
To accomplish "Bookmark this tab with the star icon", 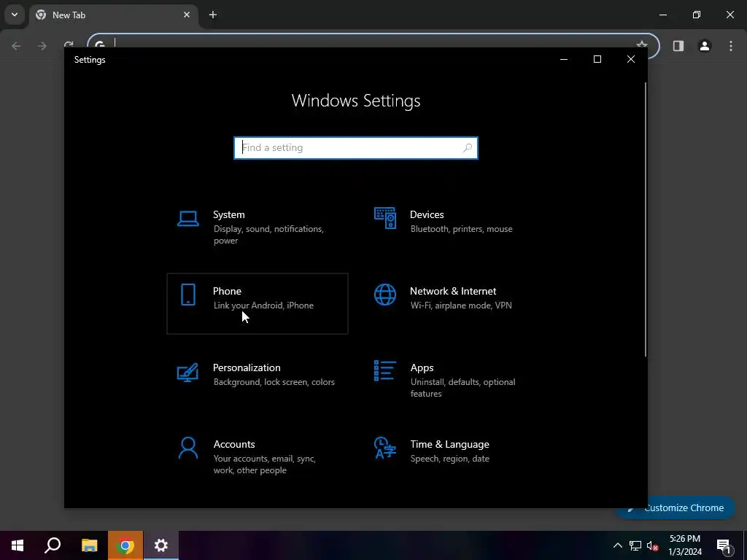I will pyautogui.click(x=642, y=44).
